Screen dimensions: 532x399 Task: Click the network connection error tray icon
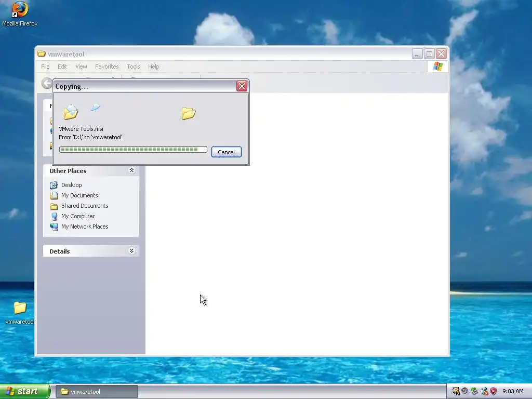pos(484,391)
